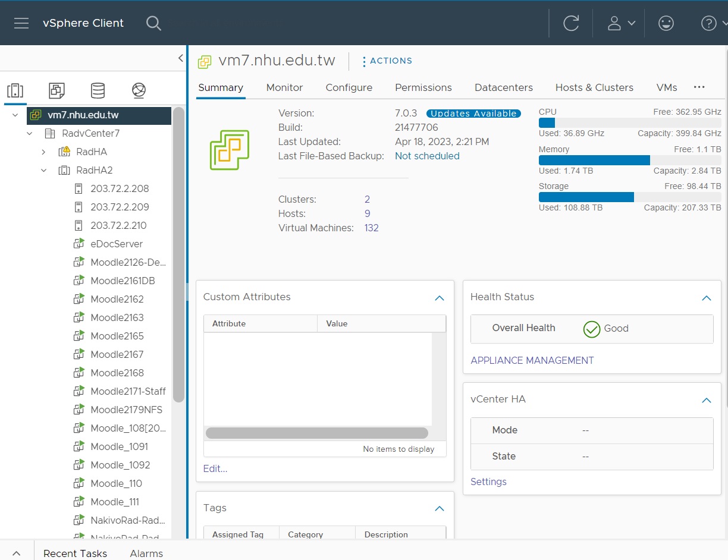Click the Moodle_111 VM icon
The width and height of the screenshot is (728, 560).
click(x=79, y=502)
